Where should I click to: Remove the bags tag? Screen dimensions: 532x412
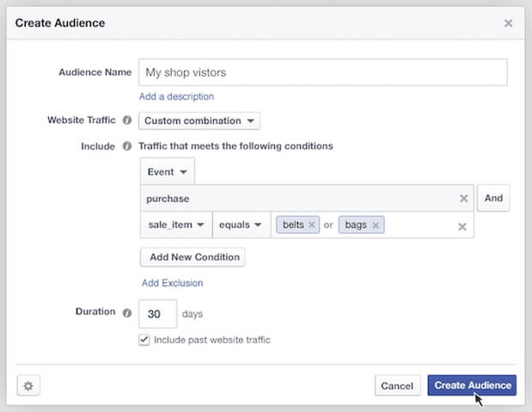[x=376, y=225]
